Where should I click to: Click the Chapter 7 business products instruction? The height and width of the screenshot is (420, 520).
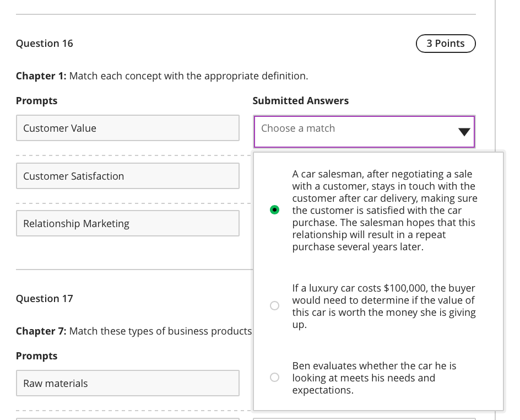coord(134,331)
